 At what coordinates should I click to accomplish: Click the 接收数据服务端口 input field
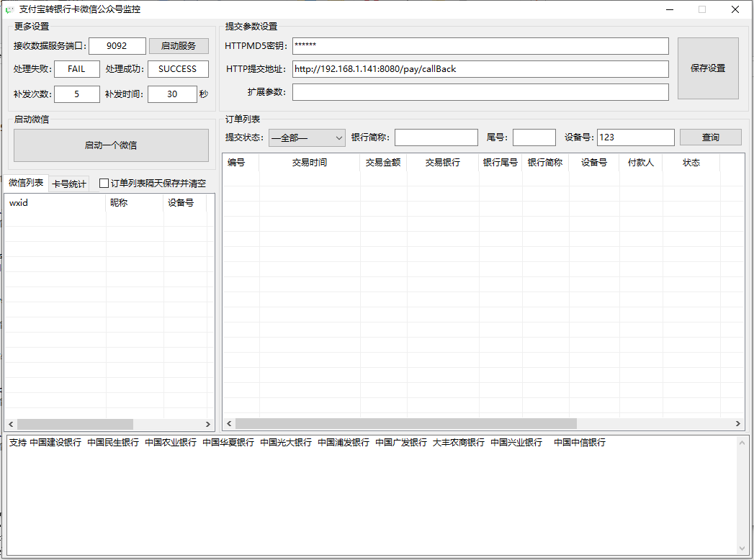(117, 46)
